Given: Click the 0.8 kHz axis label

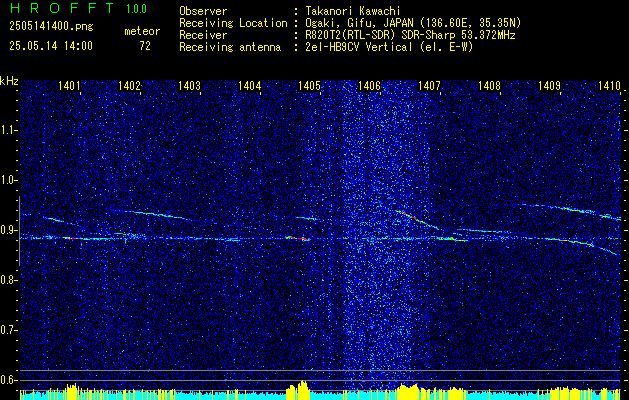Looking at the screenshot, I should click(x=8, y=280).
